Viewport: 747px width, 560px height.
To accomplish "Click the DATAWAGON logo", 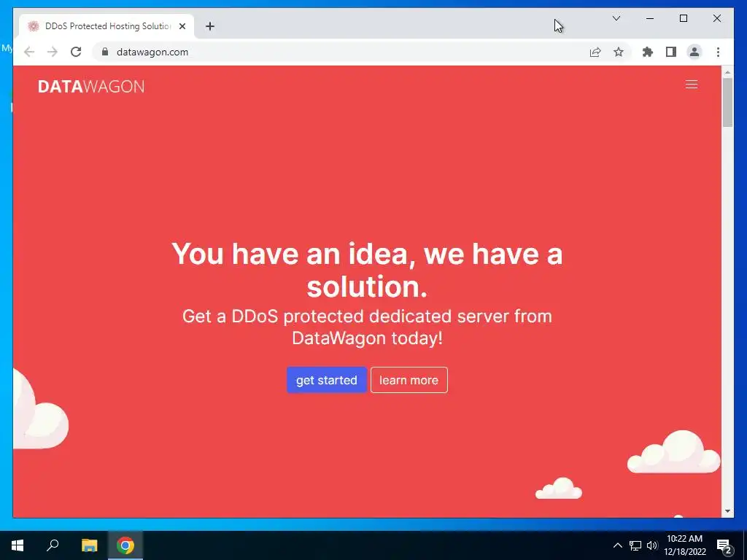I will pyautogui.click(x=91, y=86).
